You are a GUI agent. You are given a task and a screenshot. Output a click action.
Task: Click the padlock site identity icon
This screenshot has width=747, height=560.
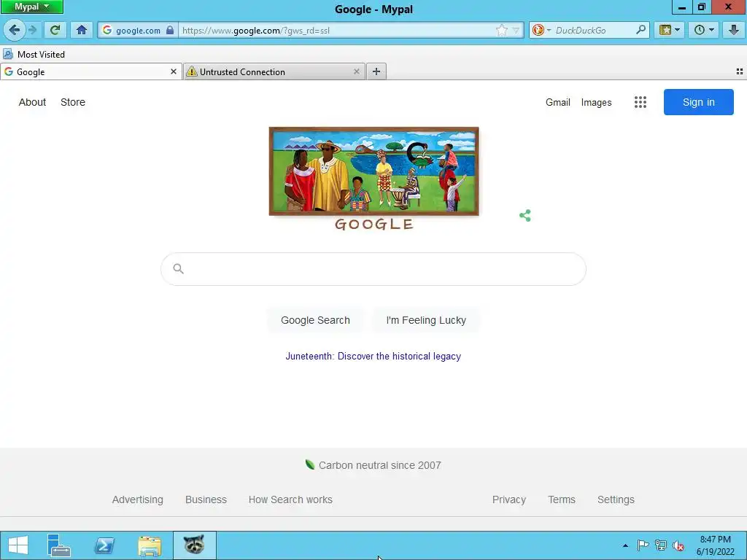pos(170,30)
